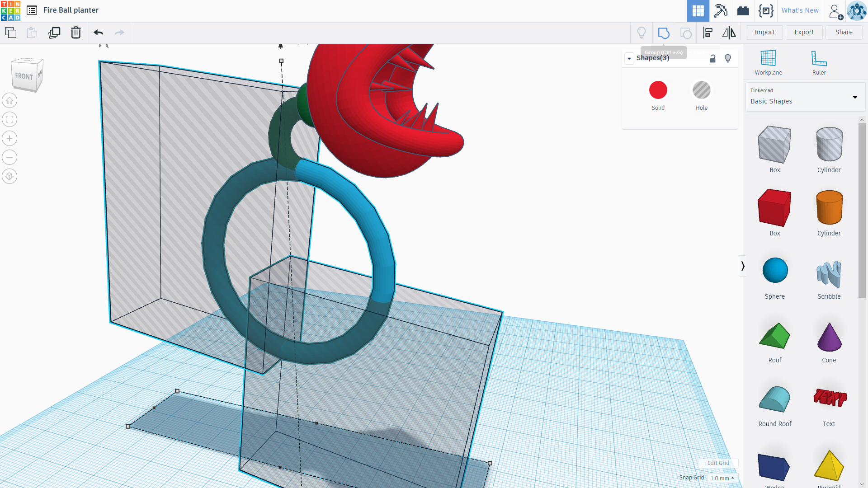Click the Ungroup icon
868x488 pixels.
[686, 33]
